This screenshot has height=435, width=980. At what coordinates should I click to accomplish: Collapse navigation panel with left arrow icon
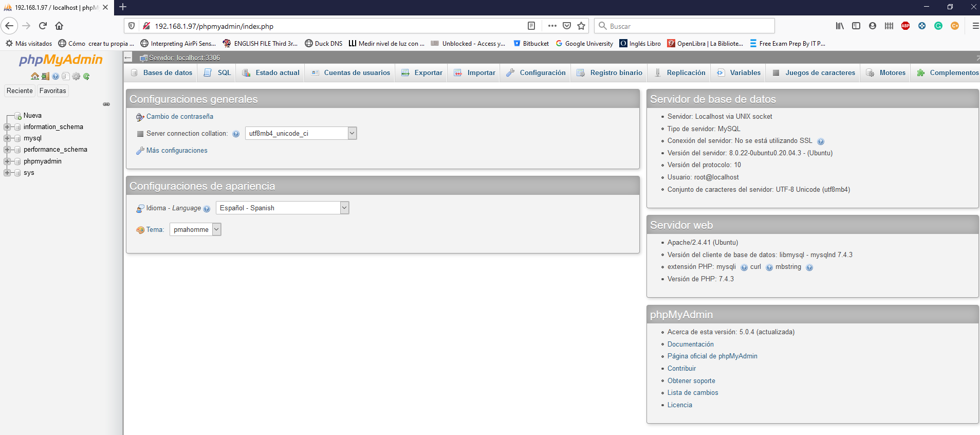point(128,58)
